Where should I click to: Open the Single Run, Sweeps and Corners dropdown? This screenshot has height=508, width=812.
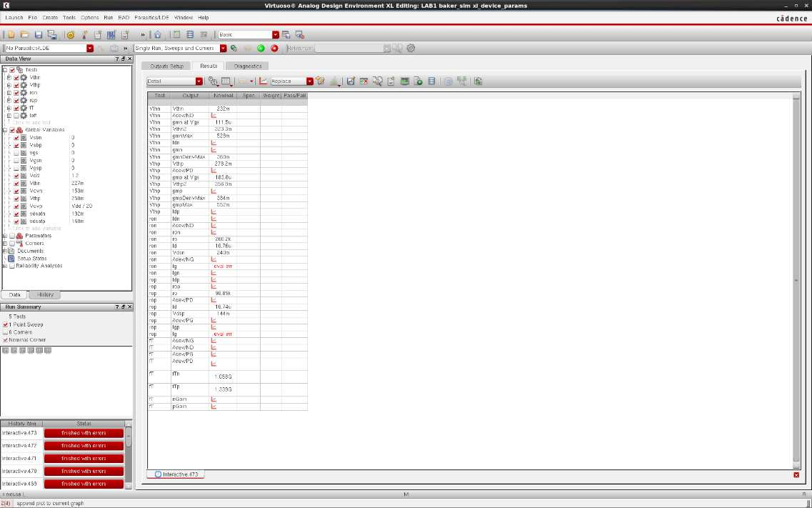pyautogui.click(x=224, y=48)
